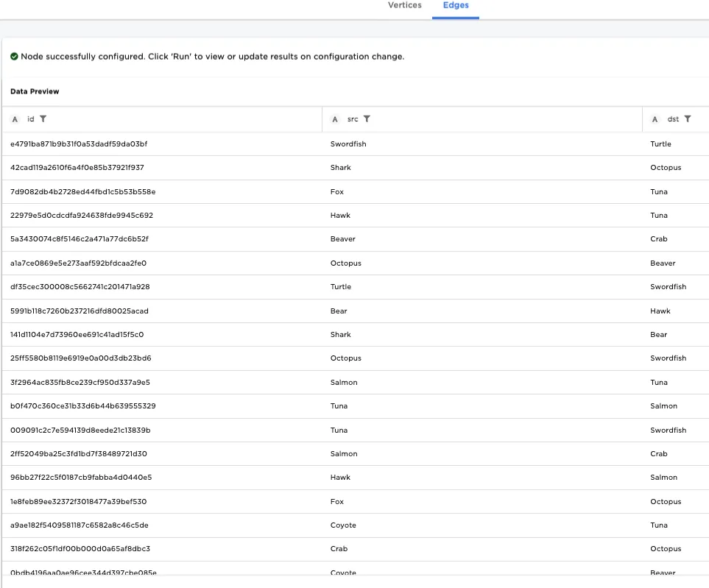Click the Data Preview section title
The height and width of the screenshot is (588, 709).
pyautogui.click(x=35, y=92)
